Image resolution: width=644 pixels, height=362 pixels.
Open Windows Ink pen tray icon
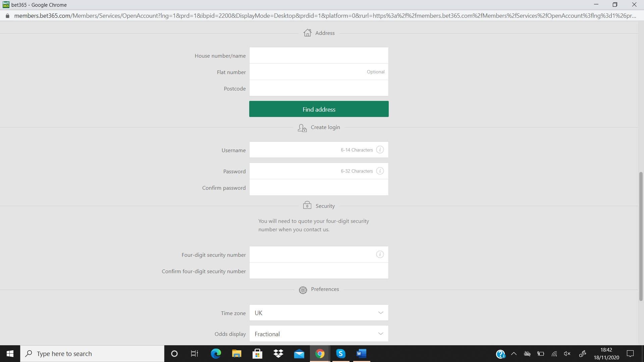click(x=583, y=354)
